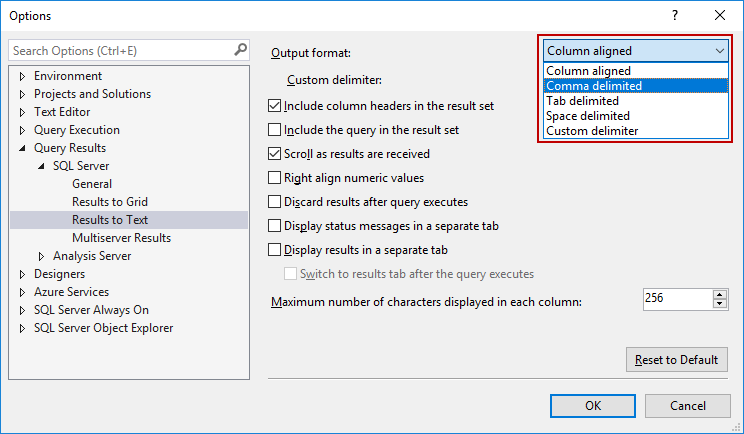Expand the Environment tree node
Image resolution: width=744 pixels, height=434 pixels.
coord(23,76)
